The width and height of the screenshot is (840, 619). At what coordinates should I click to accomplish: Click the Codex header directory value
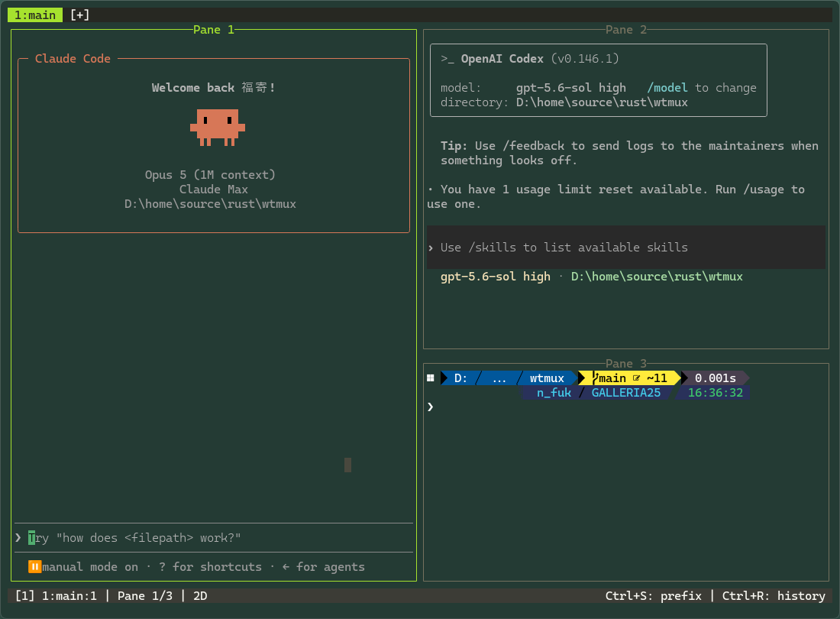tap(602, 102)
